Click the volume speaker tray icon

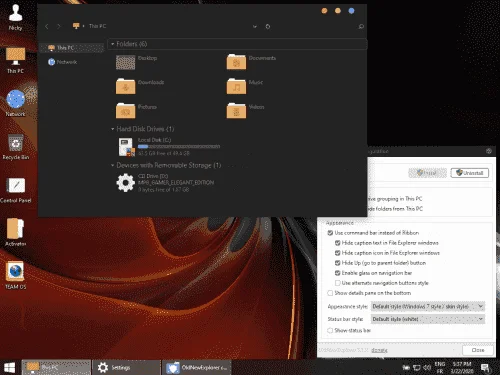[427, 367]
